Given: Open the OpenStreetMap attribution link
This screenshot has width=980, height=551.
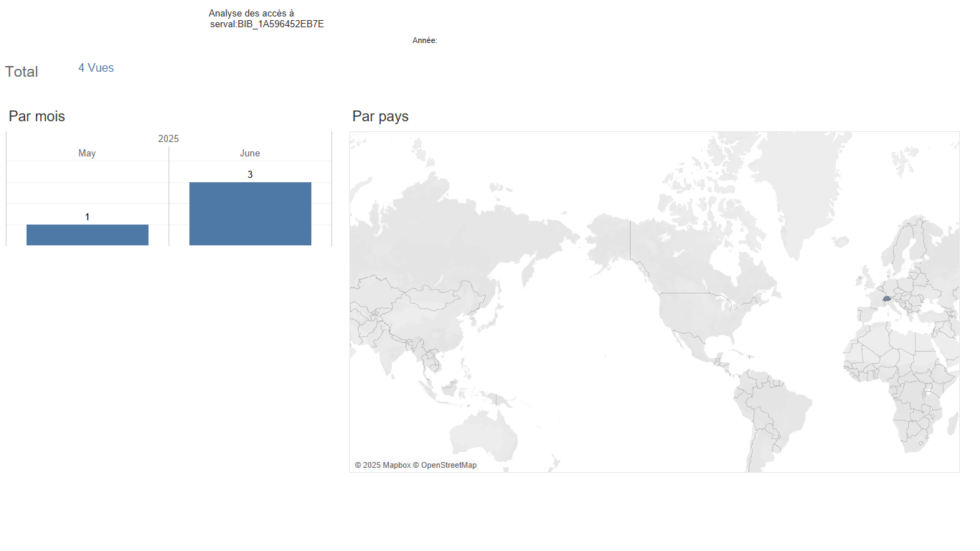Looking at the screenshot, I should click(444, 465).
